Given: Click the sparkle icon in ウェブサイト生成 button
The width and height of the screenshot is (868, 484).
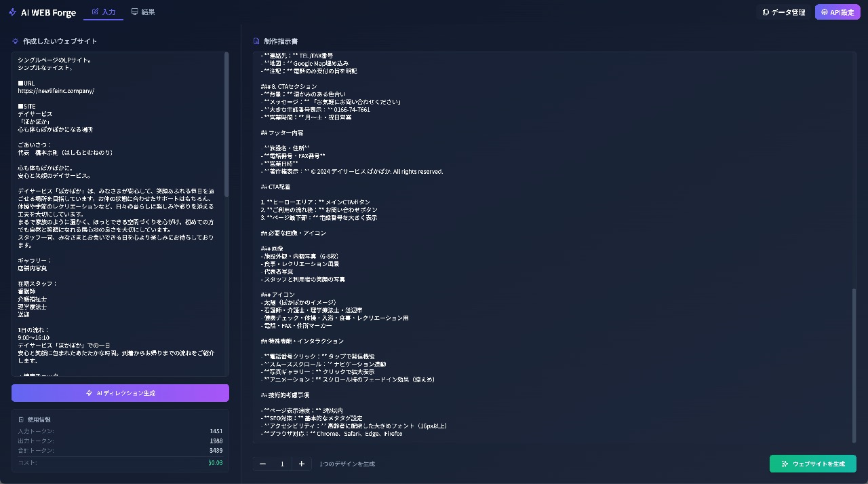Looking at the screenshot, I should 783,464.
